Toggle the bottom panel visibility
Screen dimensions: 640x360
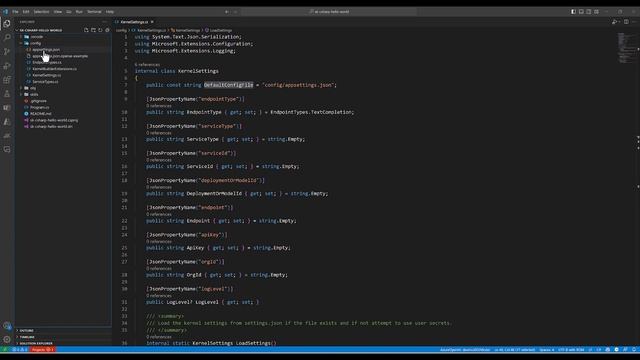pyautogui.click(x=581, y=12)
